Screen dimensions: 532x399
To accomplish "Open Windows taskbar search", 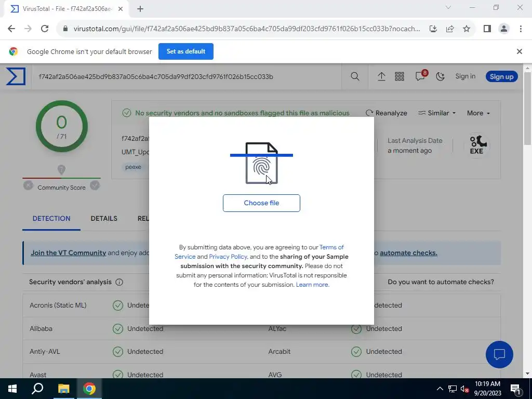I will (37, 389).
